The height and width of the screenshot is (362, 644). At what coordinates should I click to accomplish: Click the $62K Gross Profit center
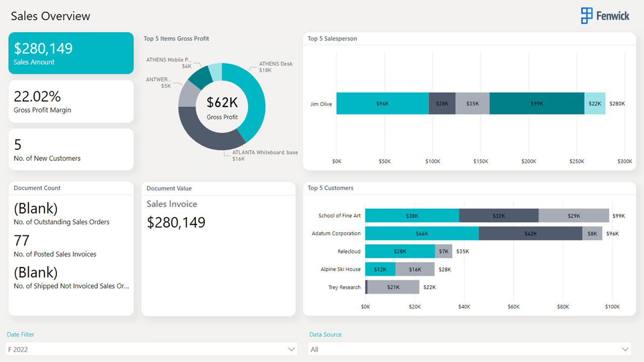(x=222, y=103)
